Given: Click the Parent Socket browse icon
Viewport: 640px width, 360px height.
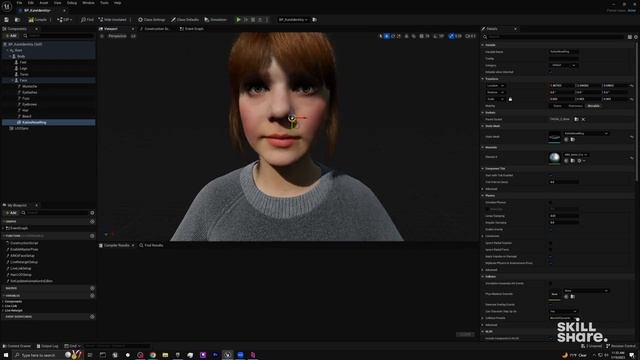Looking at the screenshot, I should click(576, 119).
